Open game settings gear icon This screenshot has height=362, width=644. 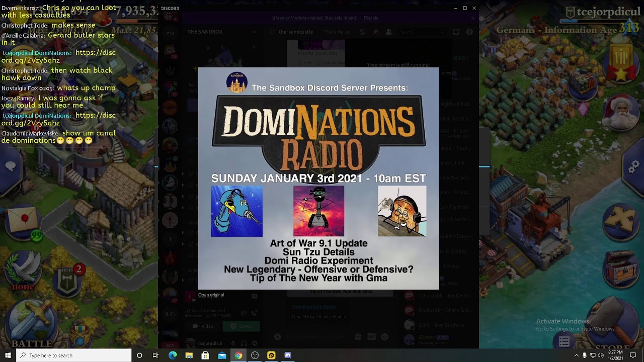(x=633, y=166)
